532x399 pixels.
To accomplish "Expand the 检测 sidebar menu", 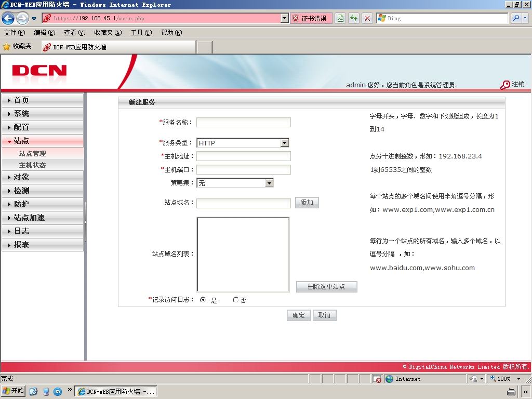I will (x=43, y=191).
